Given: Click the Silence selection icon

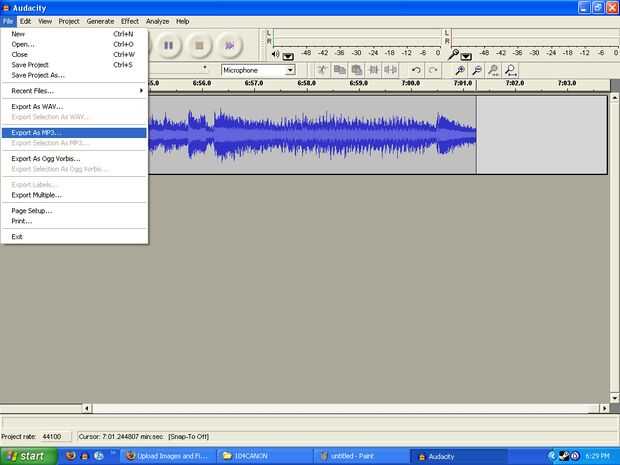Looking at the screenshot, I should [390, 70].
